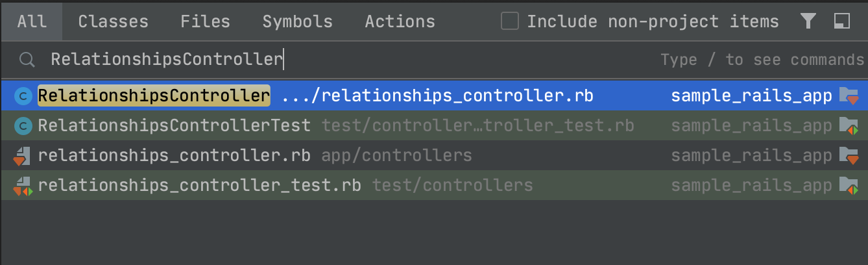Click module folder icon on first result row
This screenshot has width=868, height=265.
(x=848, y=96)
